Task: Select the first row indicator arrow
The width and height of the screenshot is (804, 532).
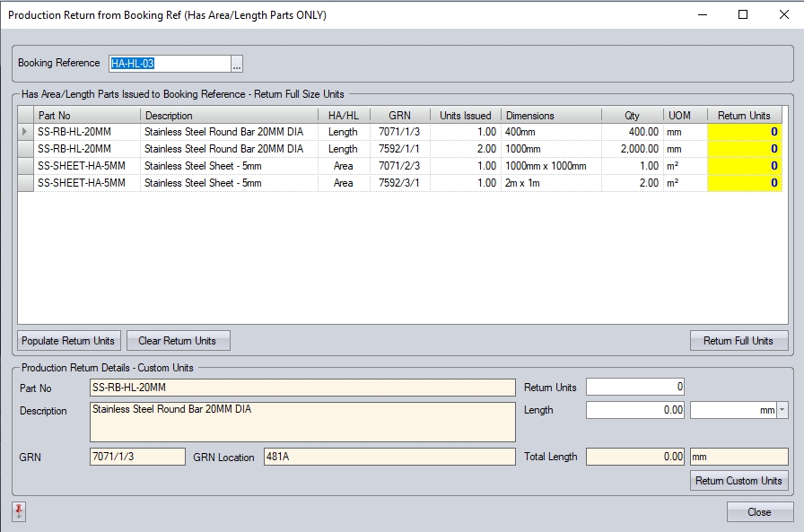Action: click(25, 132)
